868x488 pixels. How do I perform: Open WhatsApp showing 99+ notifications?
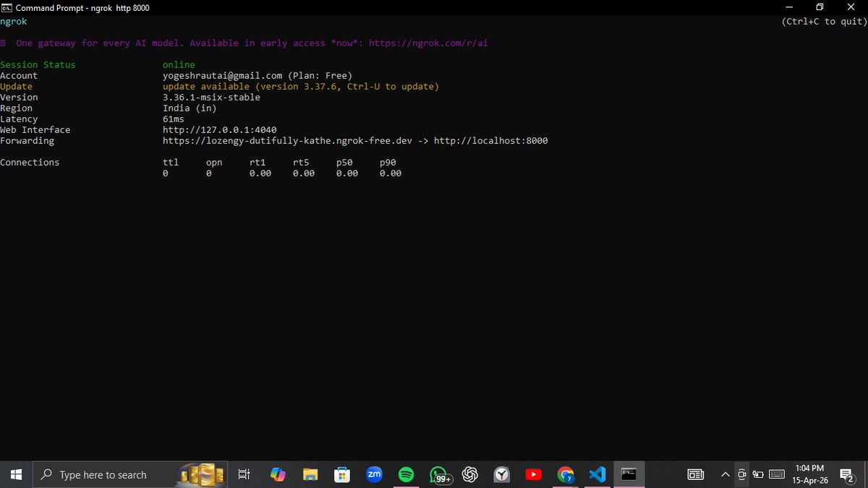pyautogui.click(x=438, y=474)
